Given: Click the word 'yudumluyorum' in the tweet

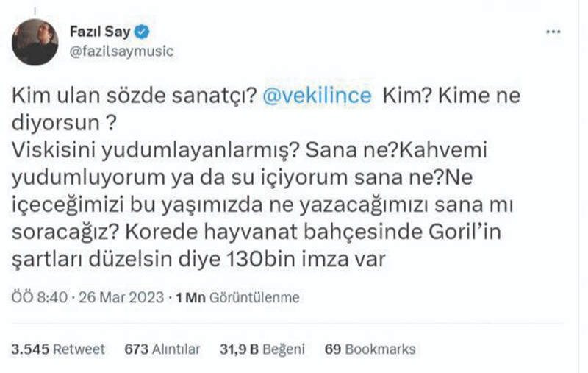Looking at the screenshot, I should point(71,175).
